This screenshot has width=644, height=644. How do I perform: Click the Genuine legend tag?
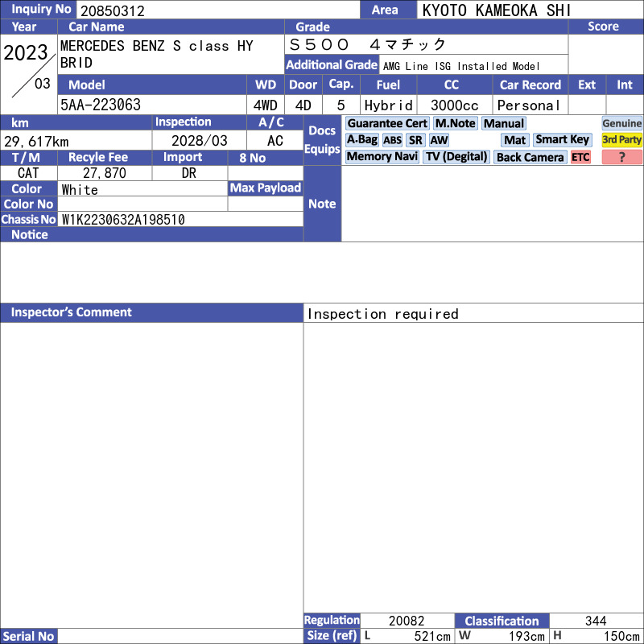click(x=621, y=123)
